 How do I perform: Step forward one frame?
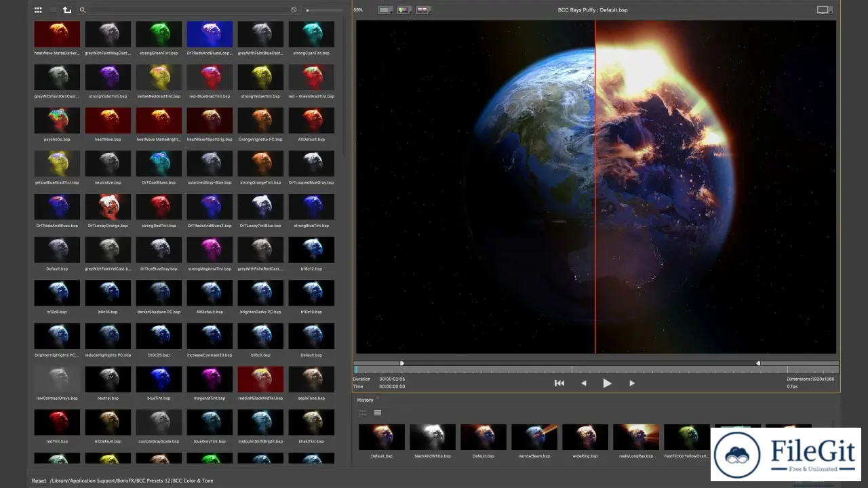click(632, 383)
